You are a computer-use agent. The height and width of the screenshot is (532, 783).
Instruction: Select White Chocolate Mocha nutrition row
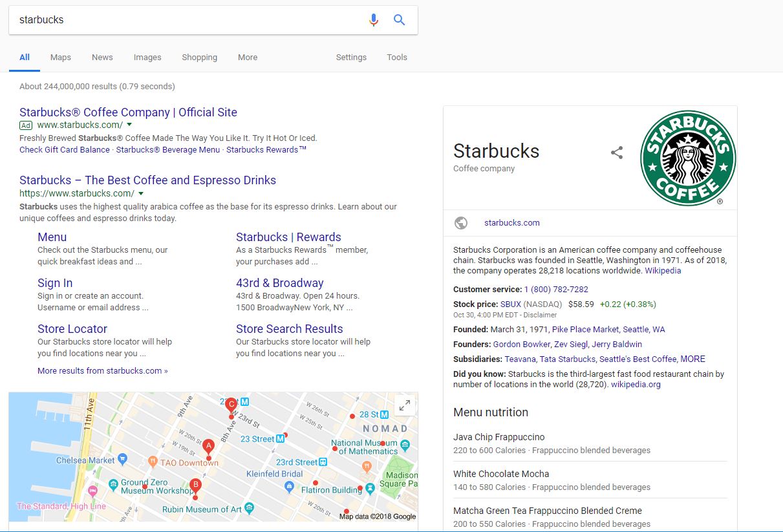pos(590,480)
